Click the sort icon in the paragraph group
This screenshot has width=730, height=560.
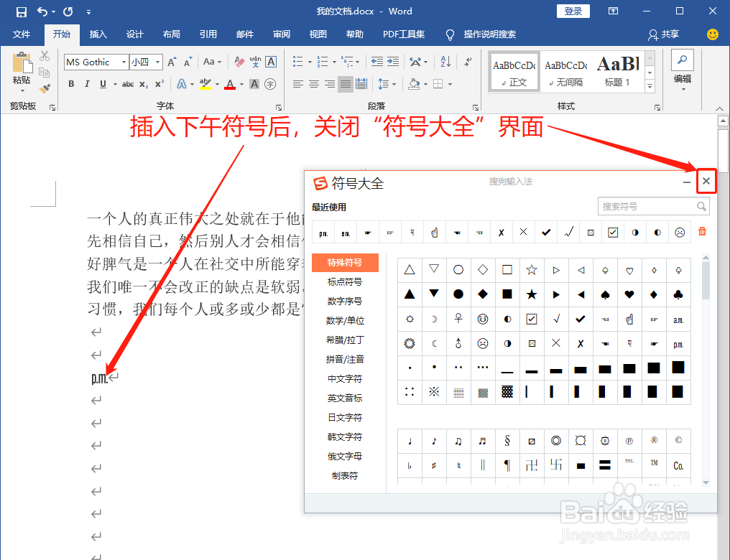point(445,62)
